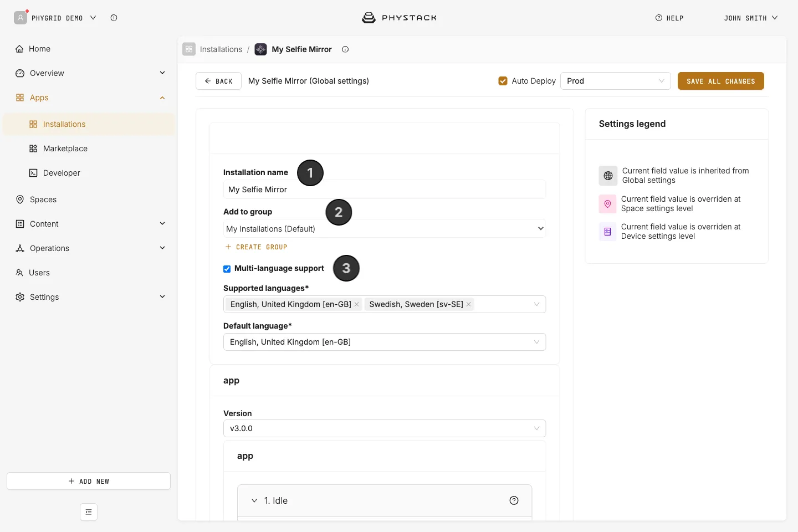Click the Phystack logo at top center
This screenshot has width=798, height=532.
399,18
